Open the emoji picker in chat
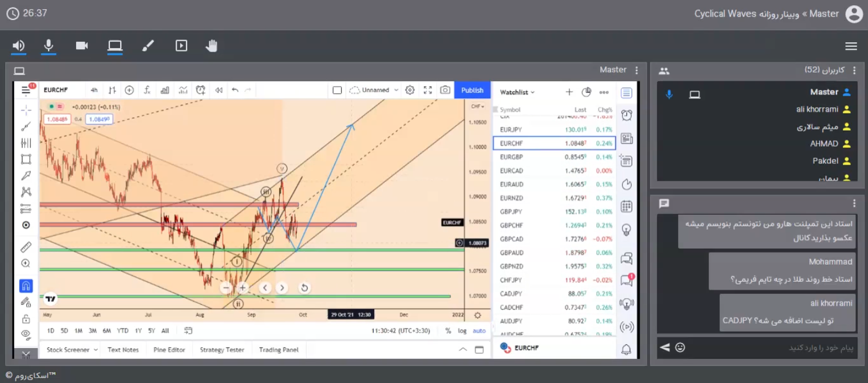Viewport: 868px width, 383px height. [x=680, y=347]
